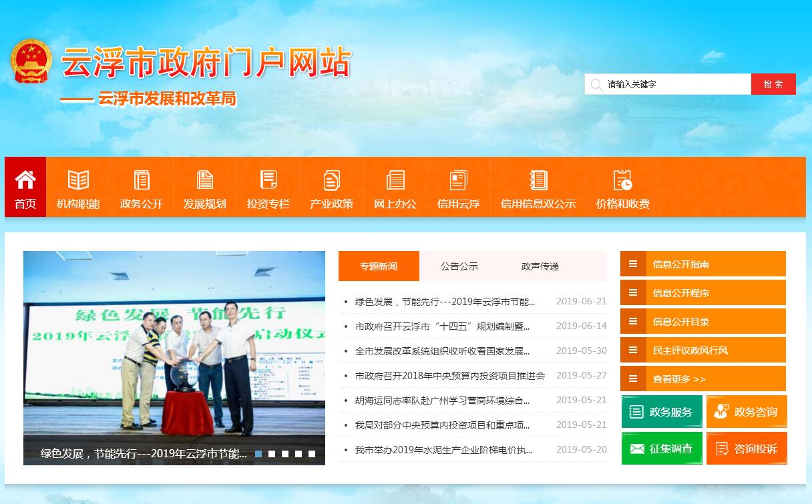
Task: Switch to the 公告公示 tab
Action: (459, 266)
